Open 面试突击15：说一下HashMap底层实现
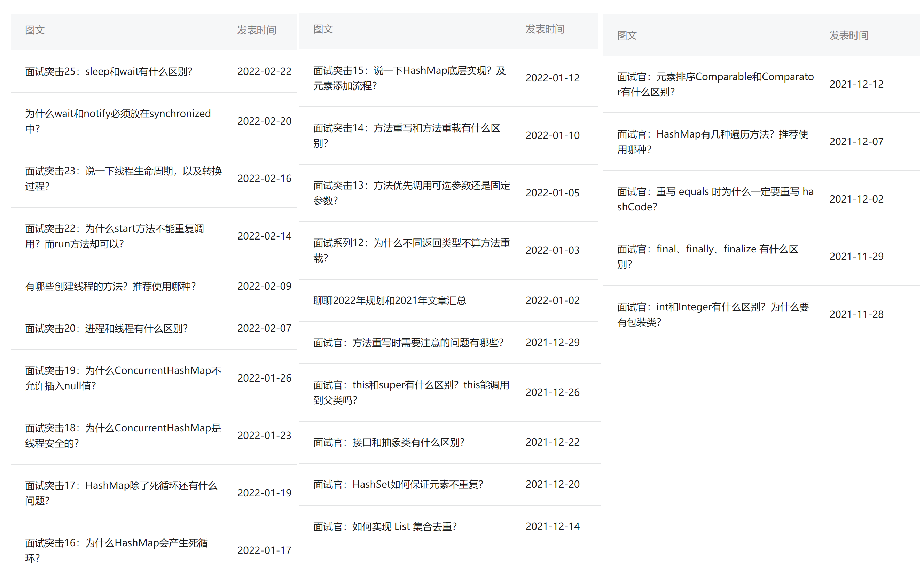This screenshot has height=571, width=924. click(x=409, y=78)
